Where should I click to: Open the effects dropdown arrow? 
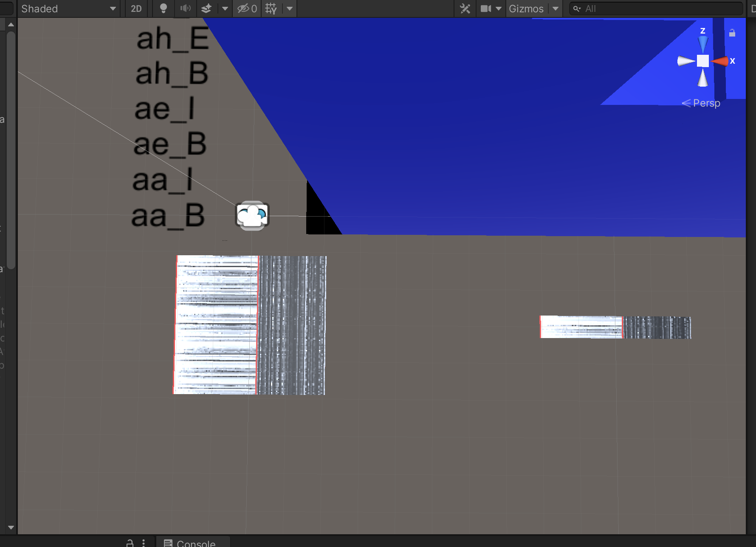pos(225,8)
